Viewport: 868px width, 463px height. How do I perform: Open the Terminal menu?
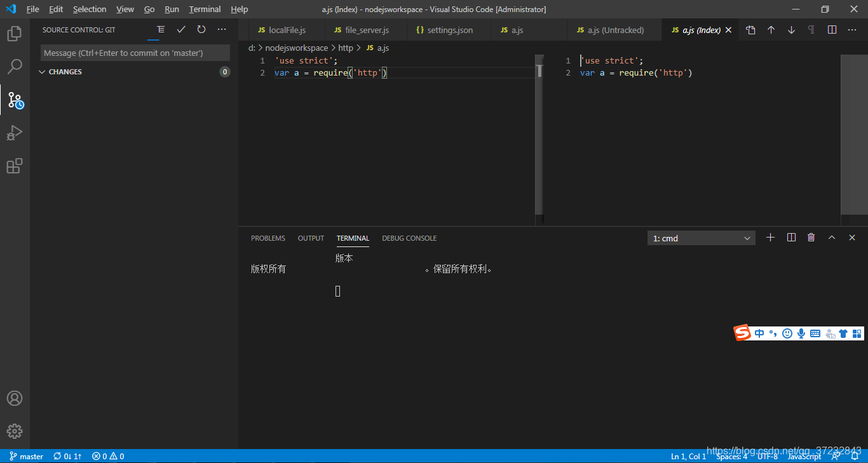point(205,9)
